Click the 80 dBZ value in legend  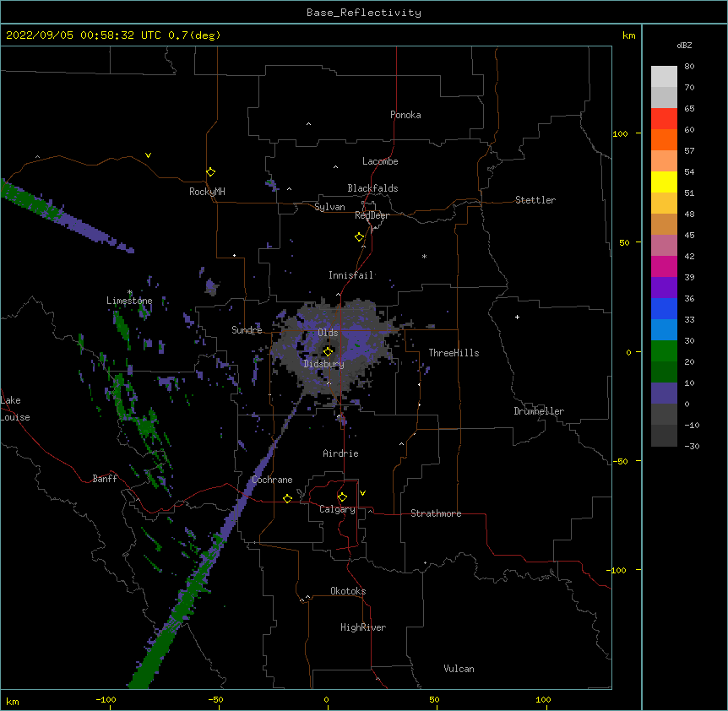(689, 67)
